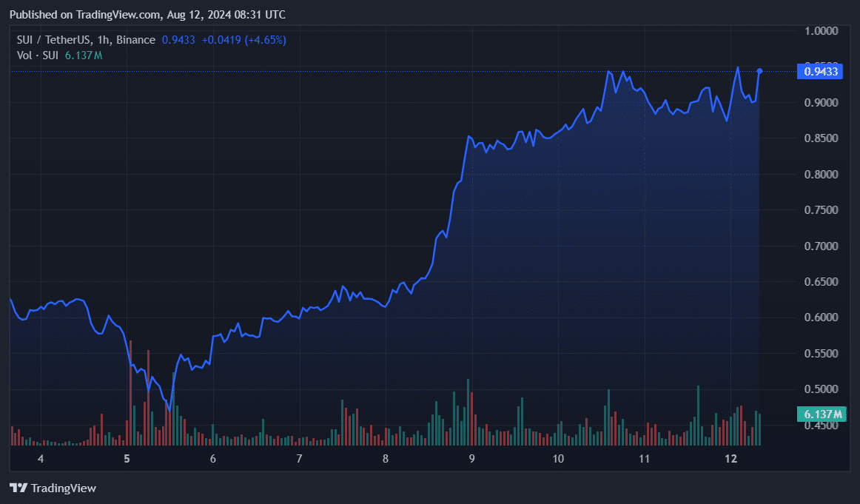Click date label 4 on time axis
This screenshot has width=860, height=504.
[x=41, y=458]
